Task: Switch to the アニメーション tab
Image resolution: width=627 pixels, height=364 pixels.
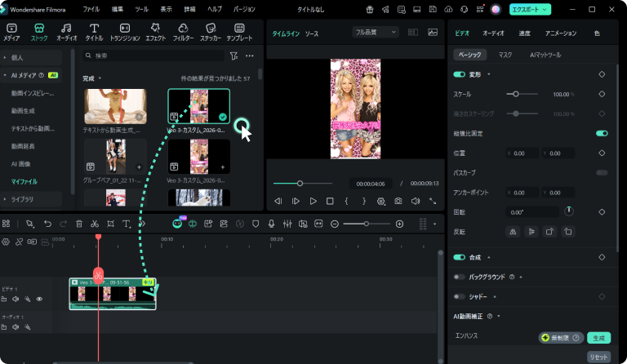Action: (560, 33)
